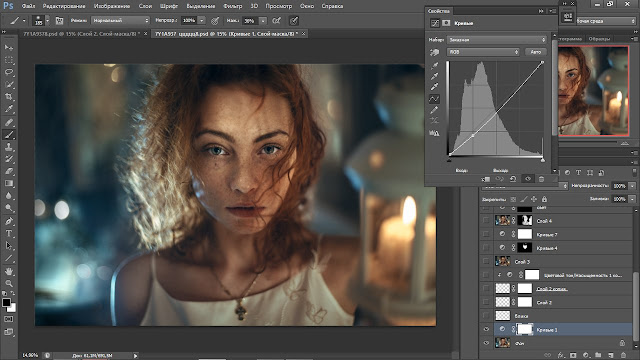
Task: Adjust the black point slider under curve
Action: coord(449,160)
